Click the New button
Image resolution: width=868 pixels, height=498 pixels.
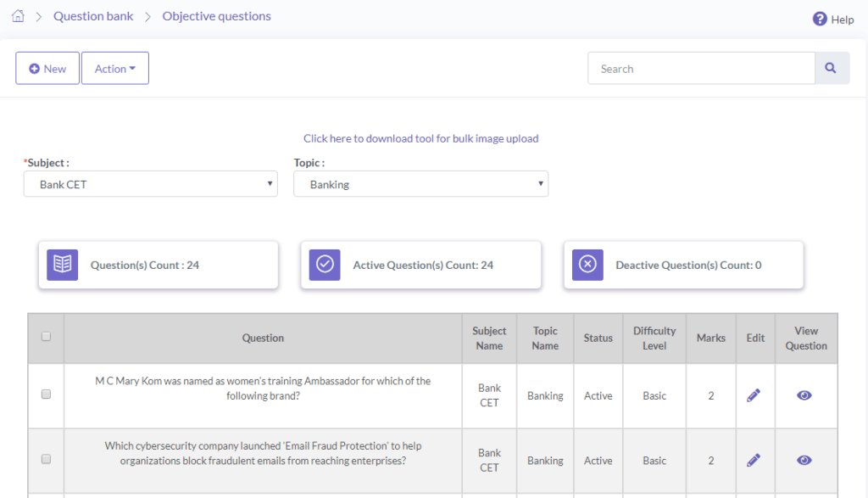(x=47, y=68)
